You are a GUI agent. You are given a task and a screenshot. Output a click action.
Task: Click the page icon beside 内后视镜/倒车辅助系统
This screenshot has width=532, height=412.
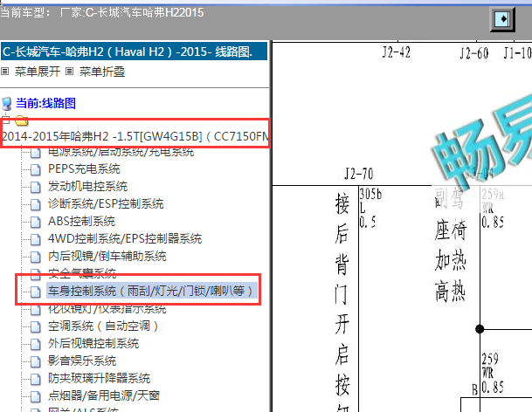(x=35, y=257)
